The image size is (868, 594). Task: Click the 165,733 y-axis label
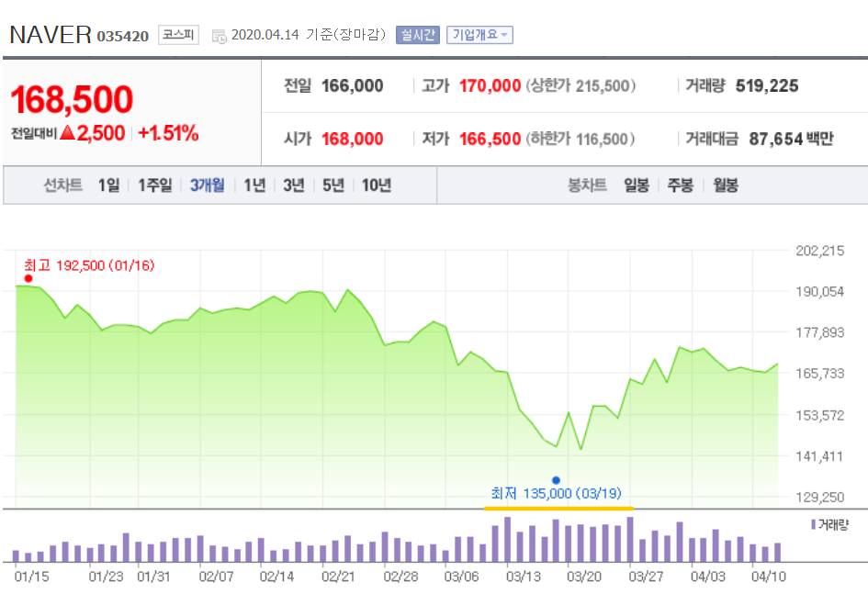tap(820, 374)
